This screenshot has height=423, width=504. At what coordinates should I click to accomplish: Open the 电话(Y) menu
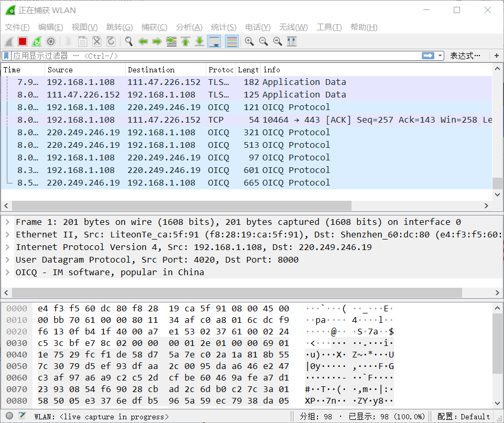pos(258,27)
